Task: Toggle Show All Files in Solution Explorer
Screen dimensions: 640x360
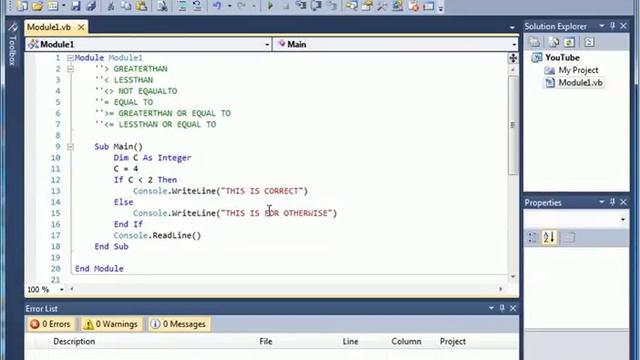Action: click(553, 42)
